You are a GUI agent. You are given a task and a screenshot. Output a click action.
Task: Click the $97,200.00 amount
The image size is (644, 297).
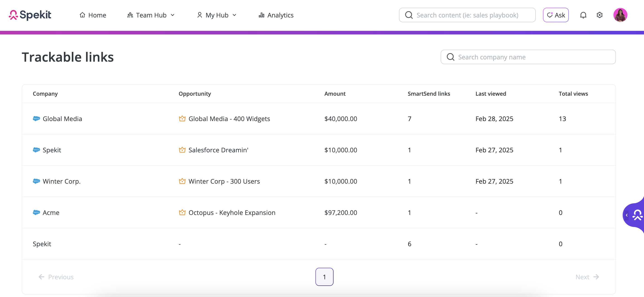point(341,213)
